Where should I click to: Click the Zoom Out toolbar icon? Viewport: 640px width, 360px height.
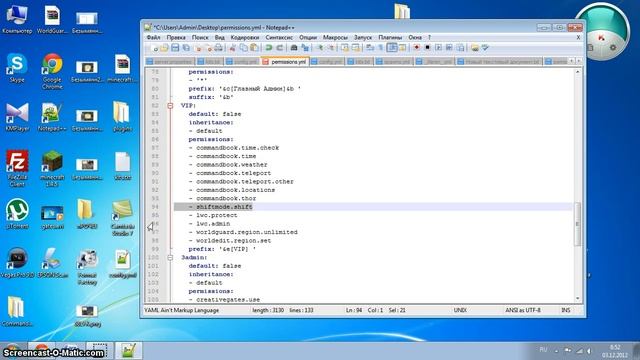coord(330,48)
